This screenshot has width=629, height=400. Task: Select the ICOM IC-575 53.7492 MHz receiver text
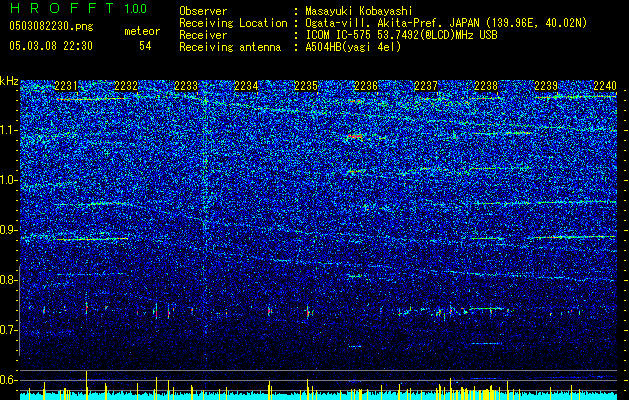(x=401, y=35)
